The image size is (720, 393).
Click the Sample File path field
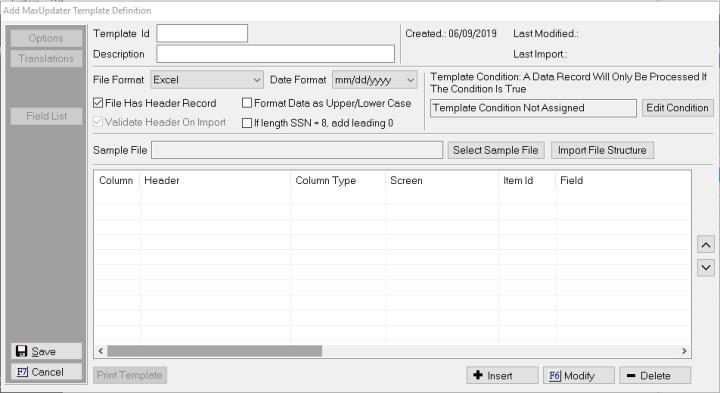click(x=297, y=150)
